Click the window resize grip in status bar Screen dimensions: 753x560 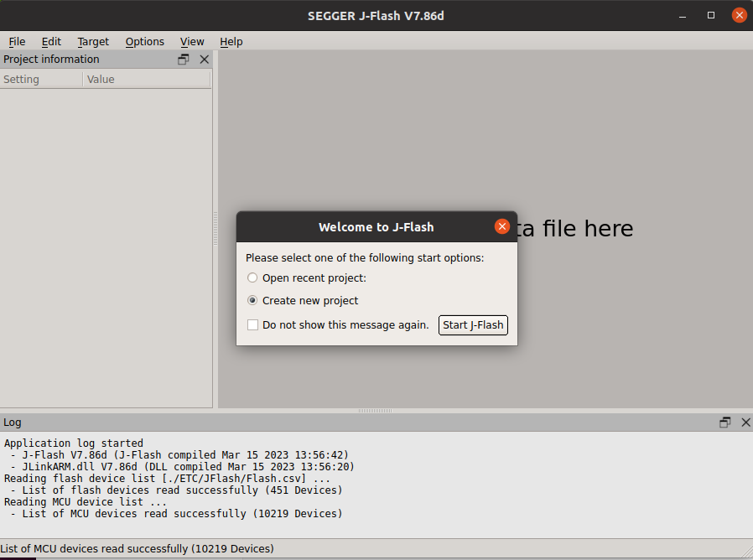click(748, 552)
